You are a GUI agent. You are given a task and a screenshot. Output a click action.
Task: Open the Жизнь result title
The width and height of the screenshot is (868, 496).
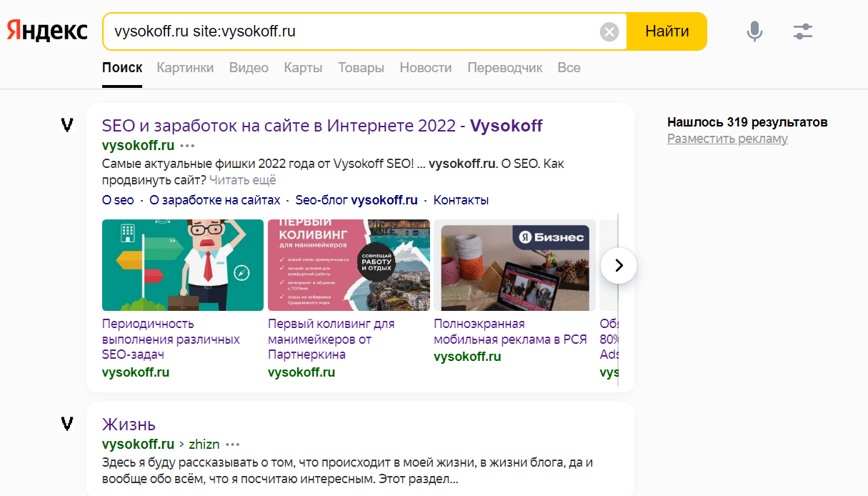129,425
